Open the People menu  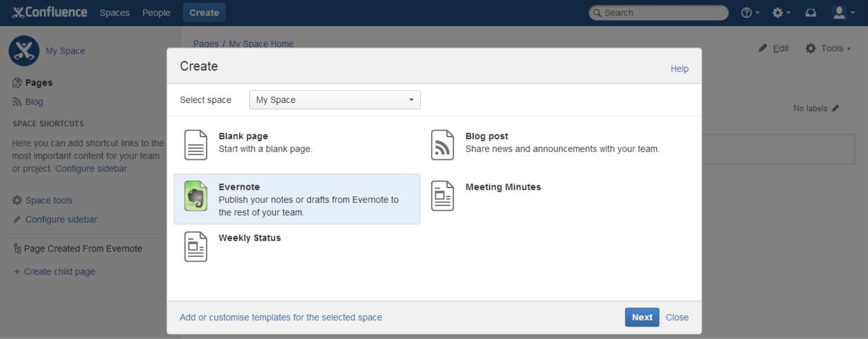point(156,12)
